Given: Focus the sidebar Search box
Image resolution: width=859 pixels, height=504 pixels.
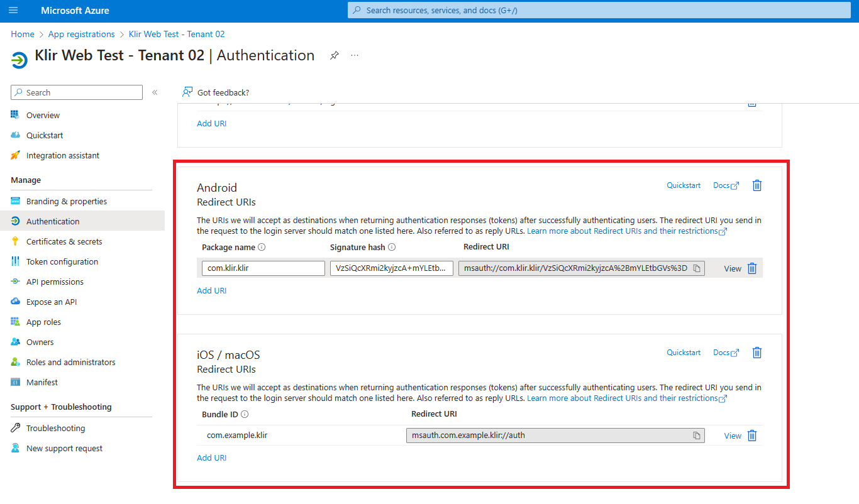Looking at the screenshot, I should pos(77,92).
